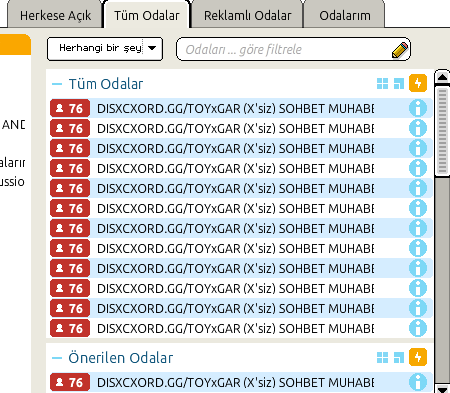Click the second view icon in Önerilen Odalar header
Image resolution: width=450 pixels, height=393 pixels.
click(399, 358)
